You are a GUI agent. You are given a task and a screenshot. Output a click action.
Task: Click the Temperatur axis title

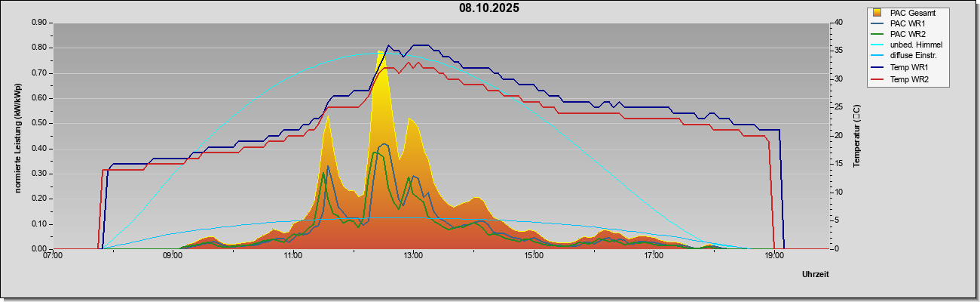tap(856, 135)
